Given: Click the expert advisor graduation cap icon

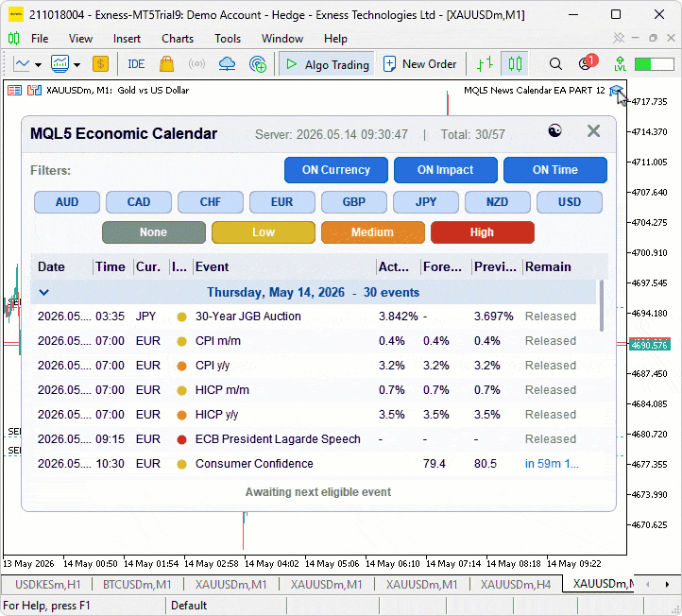Looking at the screenshot, I should click(616, 91).
